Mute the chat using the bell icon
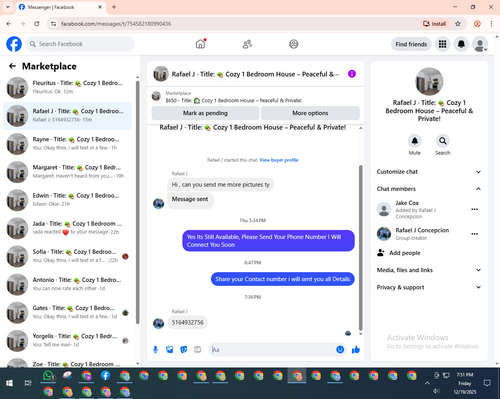500x399 pixels. coord(415,141)
